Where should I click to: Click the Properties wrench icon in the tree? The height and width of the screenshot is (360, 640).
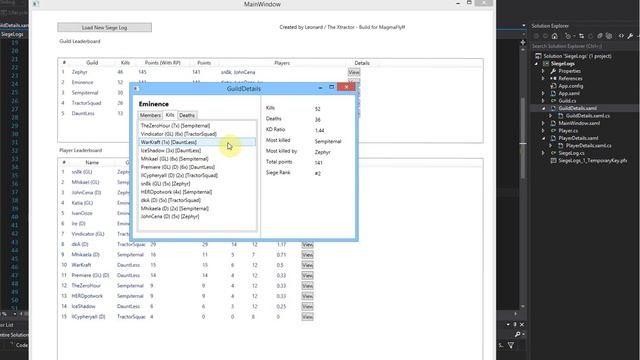coord(553,71)
